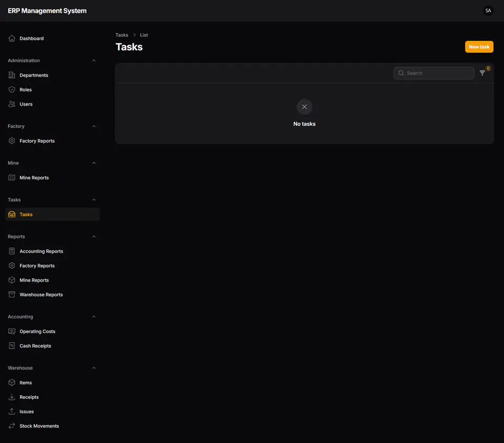Focus the Search input field
This screenshot has height=443, width=504.
click(434, 73)
